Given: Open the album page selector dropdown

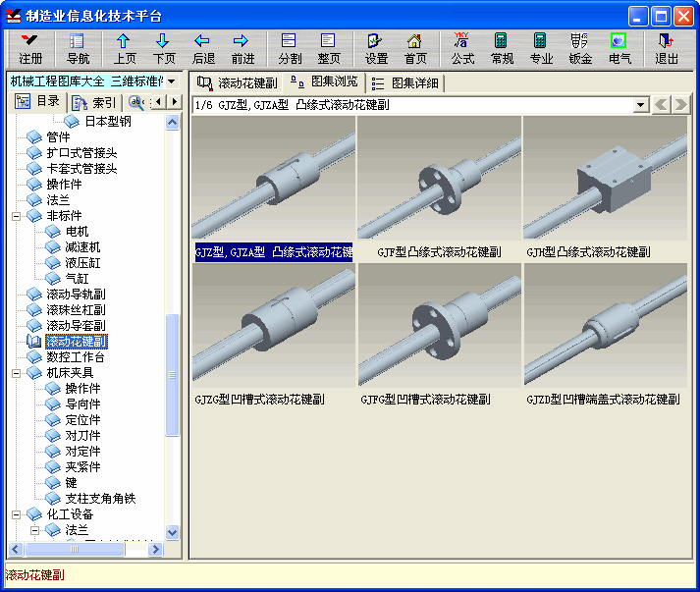Looking at the screenshot, I should (x=640, y=104).
